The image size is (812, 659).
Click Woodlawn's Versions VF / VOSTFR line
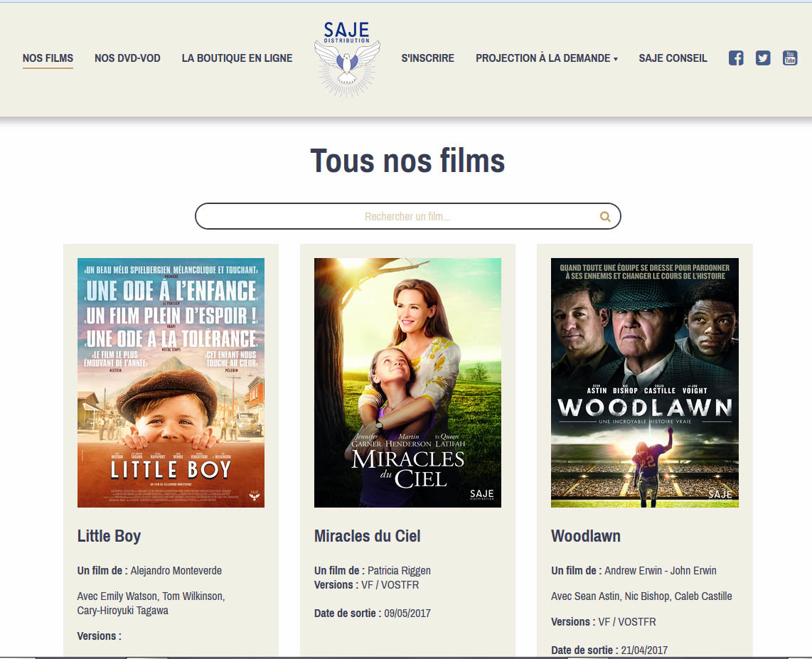603,622
